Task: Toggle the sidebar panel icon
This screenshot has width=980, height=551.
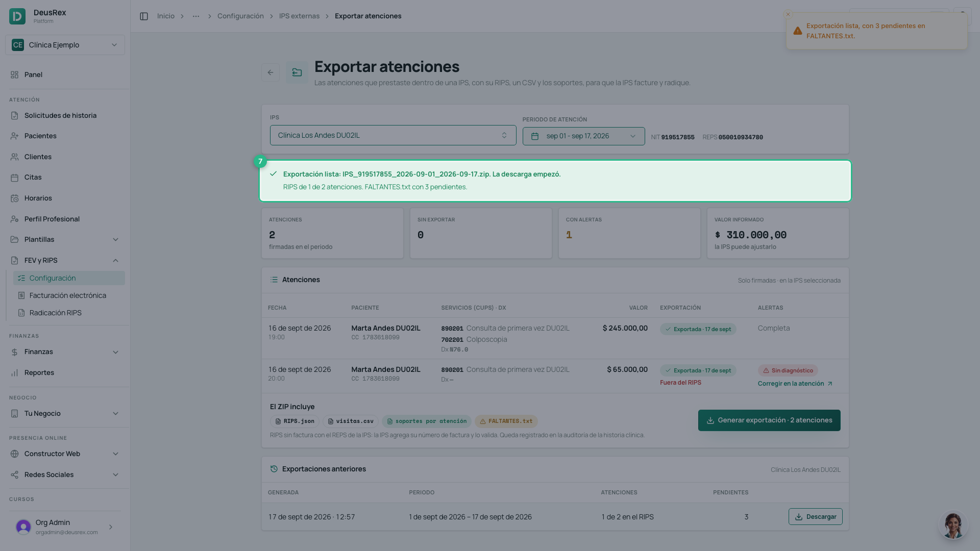Action: click(144, 16)
